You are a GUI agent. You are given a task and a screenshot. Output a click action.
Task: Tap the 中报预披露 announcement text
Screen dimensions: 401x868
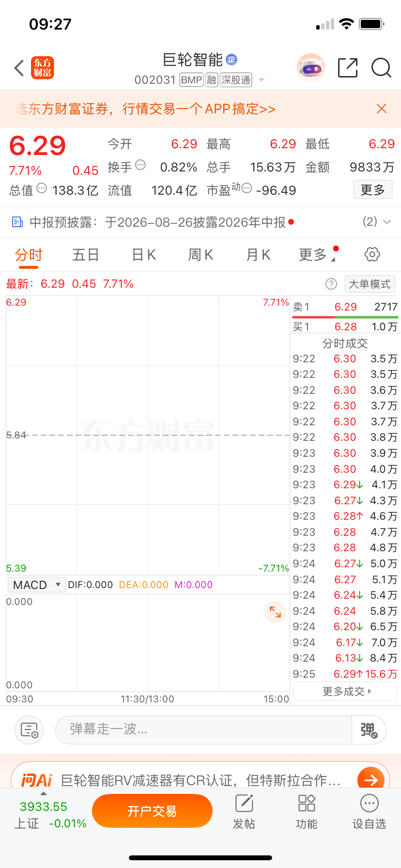[x=158, y=222]
